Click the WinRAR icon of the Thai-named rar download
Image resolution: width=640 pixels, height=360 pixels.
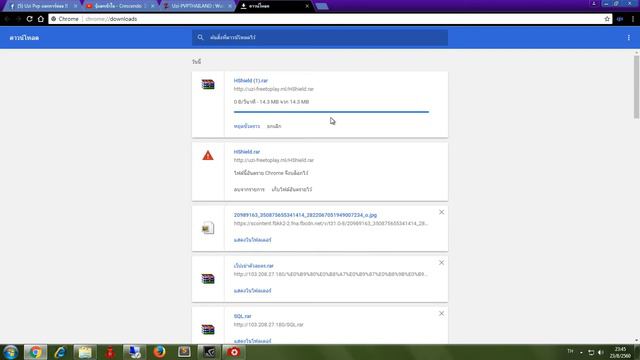(208, 279)
